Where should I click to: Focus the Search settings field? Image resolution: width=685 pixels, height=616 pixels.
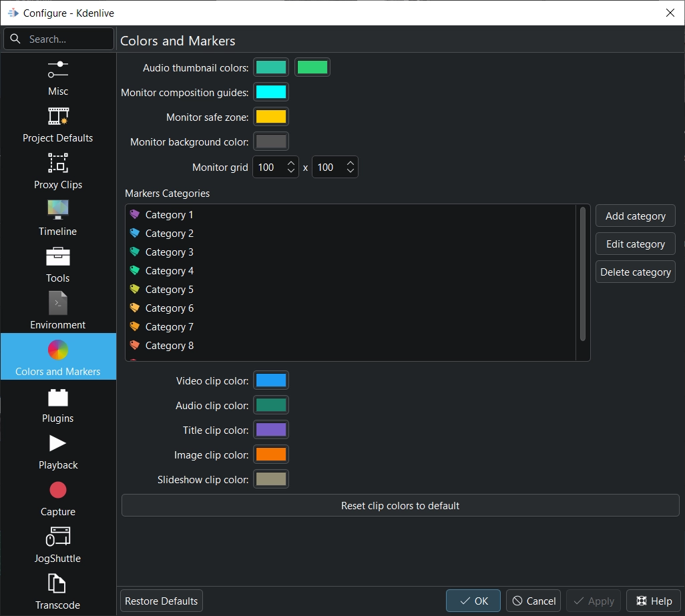point(59,39)
